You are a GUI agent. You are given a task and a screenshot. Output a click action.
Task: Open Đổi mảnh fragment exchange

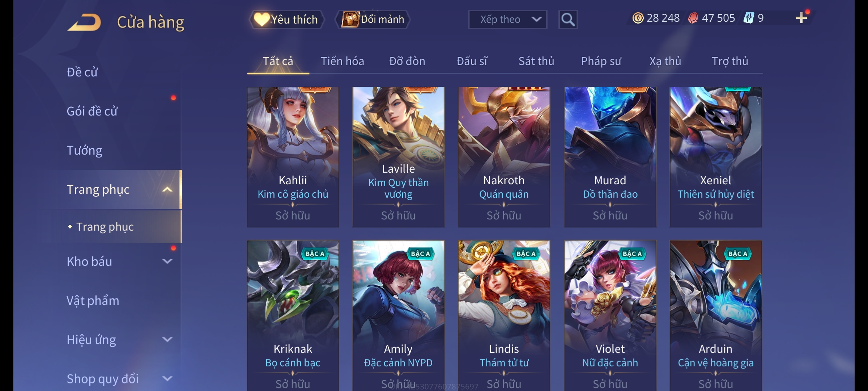(x=373, y=20)
